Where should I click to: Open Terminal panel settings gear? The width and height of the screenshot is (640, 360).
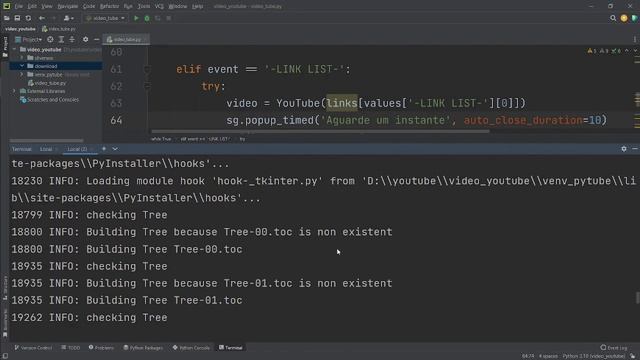(624, 149)
